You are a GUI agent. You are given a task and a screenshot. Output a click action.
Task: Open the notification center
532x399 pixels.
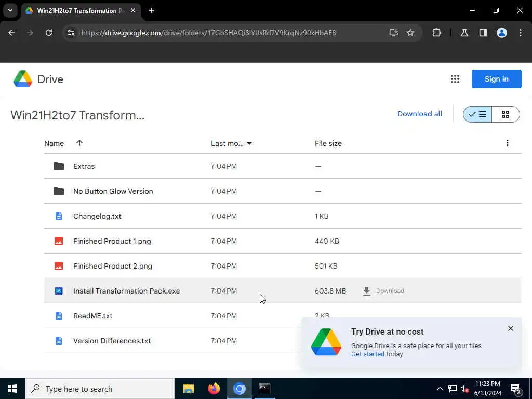point(516,389)
